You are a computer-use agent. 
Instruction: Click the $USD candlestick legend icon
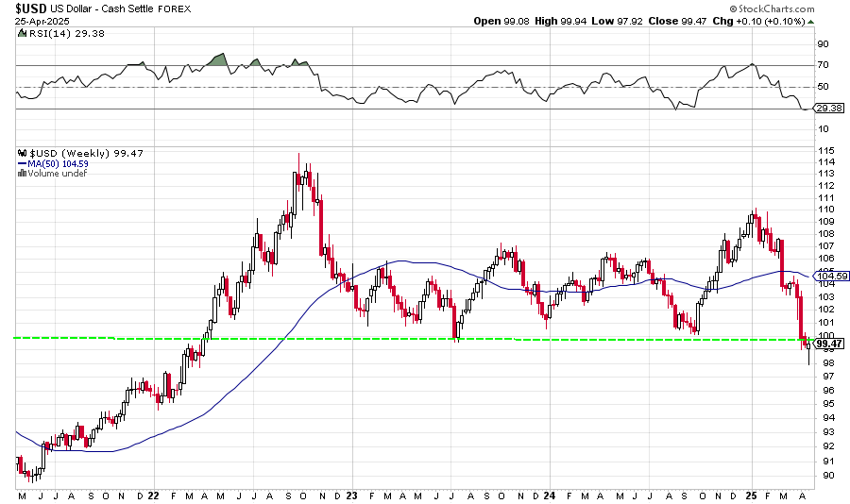click(20, 154)
